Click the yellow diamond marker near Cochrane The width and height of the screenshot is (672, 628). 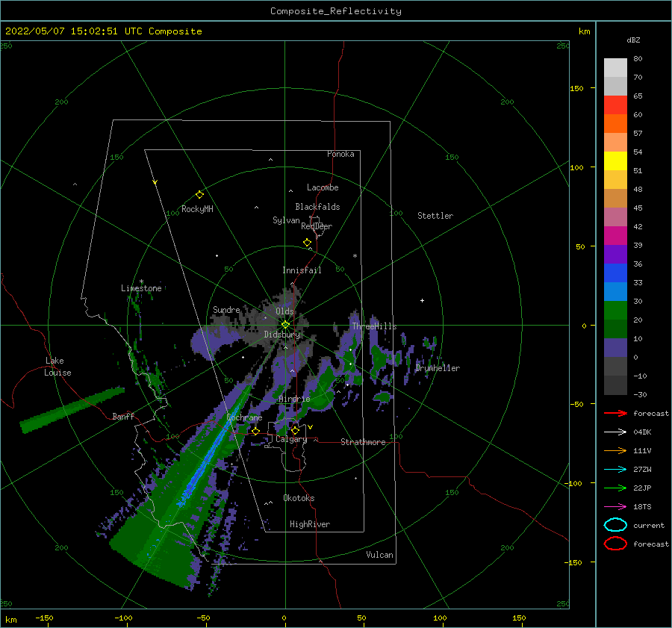coord(255,431)
